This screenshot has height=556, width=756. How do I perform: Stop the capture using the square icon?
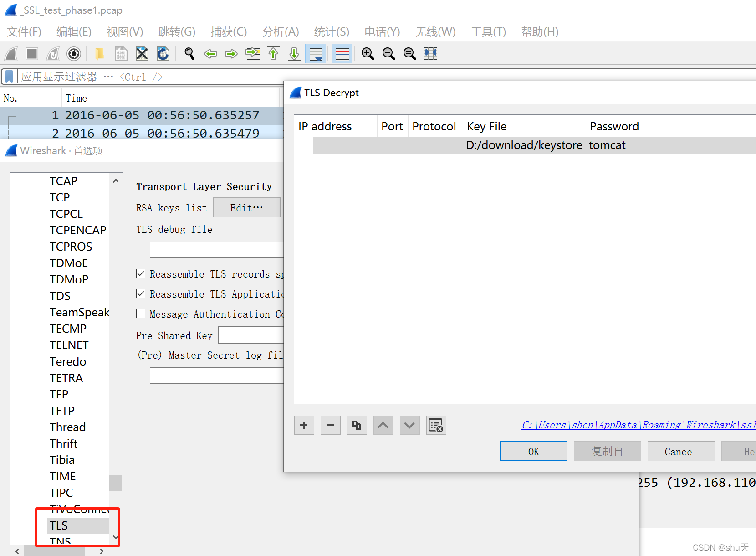coord(32,54)
